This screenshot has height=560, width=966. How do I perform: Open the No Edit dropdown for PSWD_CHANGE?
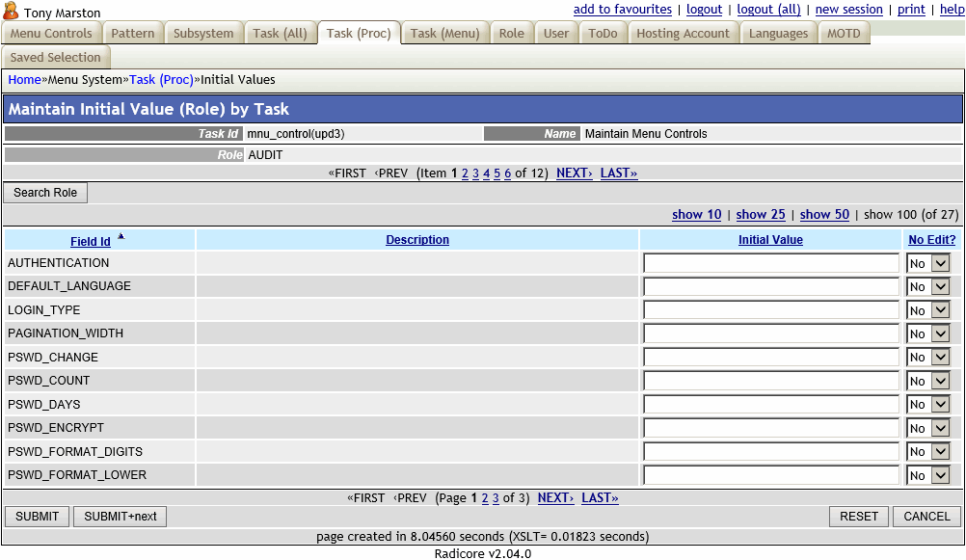(x=926, y=357)
